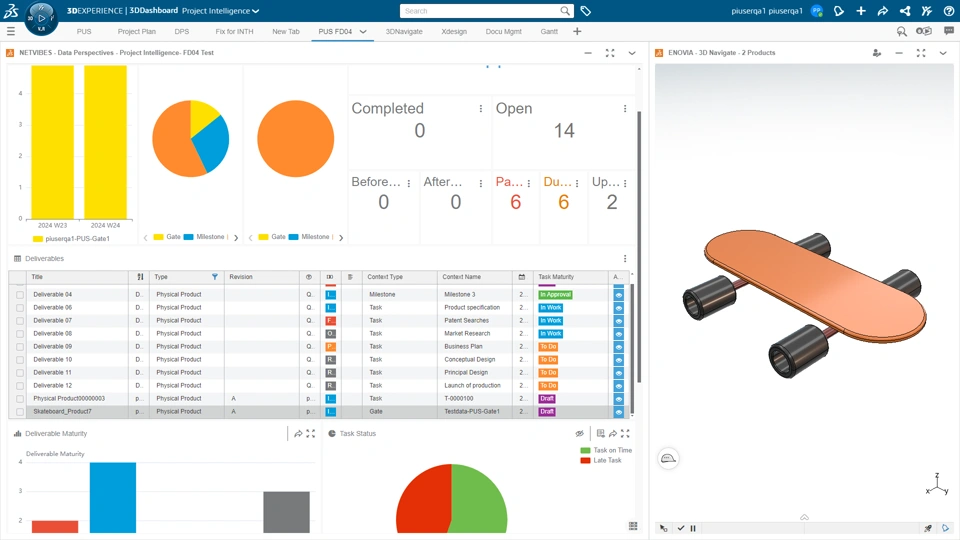
Task: Toggle eye icon for Deliverable 12 row
Action: [x=618, y=386]
